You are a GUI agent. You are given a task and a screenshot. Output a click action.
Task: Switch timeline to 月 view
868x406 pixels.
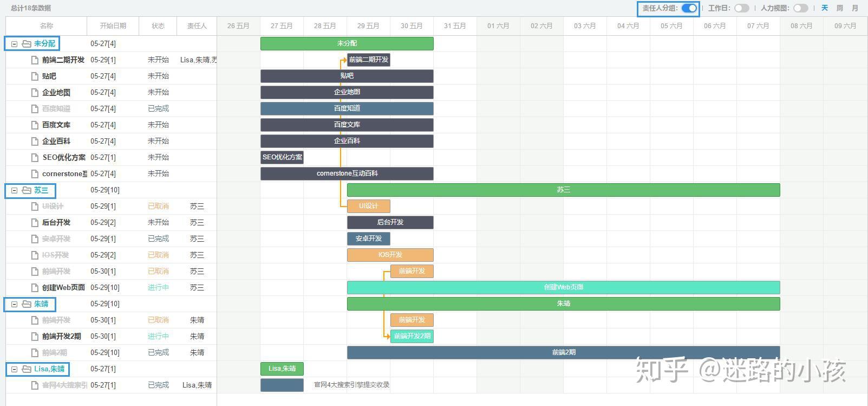854,8
